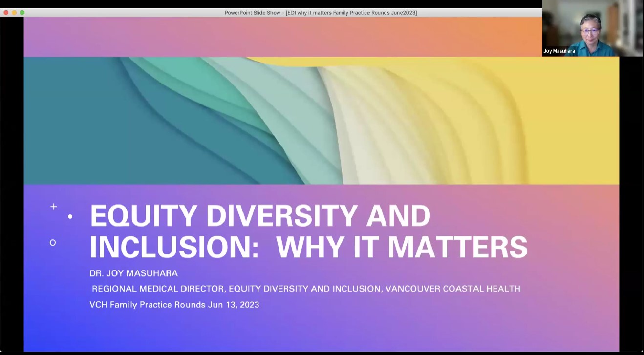The height and width of the screenshot is (355, 644).
Task: Click the Joy Masuhara name label on video
Action: [559, 51]
